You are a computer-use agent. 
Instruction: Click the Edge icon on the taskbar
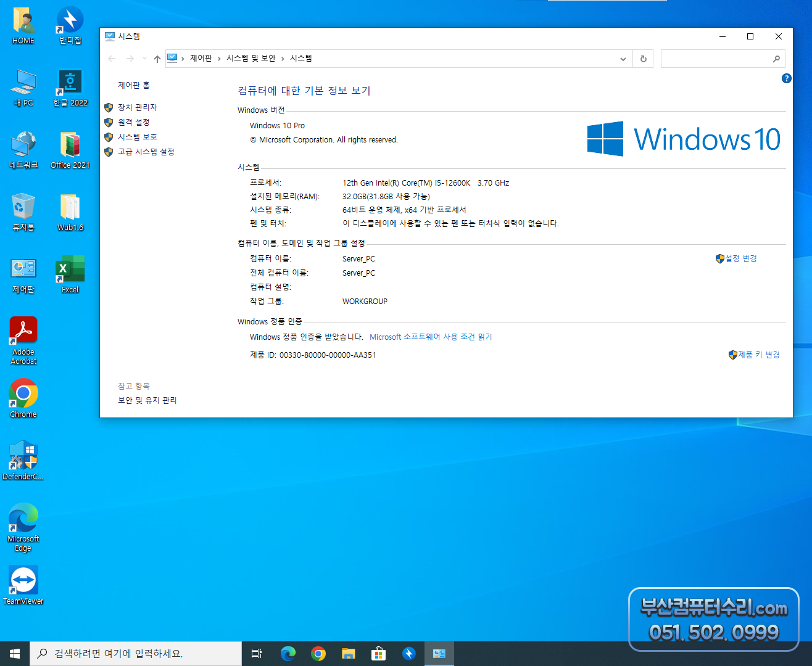[x=288, y=654]
